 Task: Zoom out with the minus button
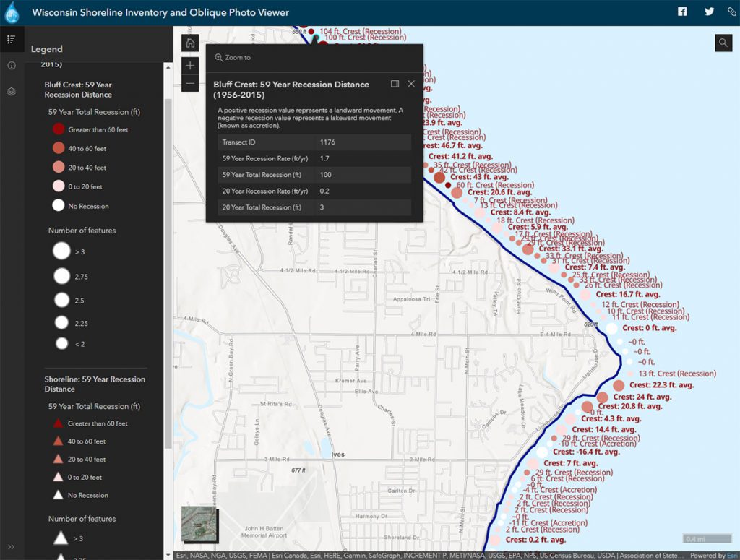point(190,84)
